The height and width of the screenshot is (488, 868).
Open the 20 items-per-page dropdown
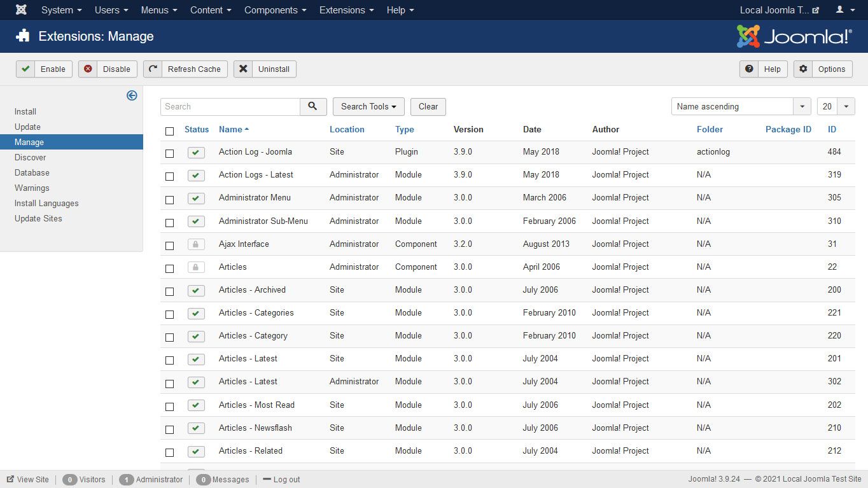(x=836, y=106)
